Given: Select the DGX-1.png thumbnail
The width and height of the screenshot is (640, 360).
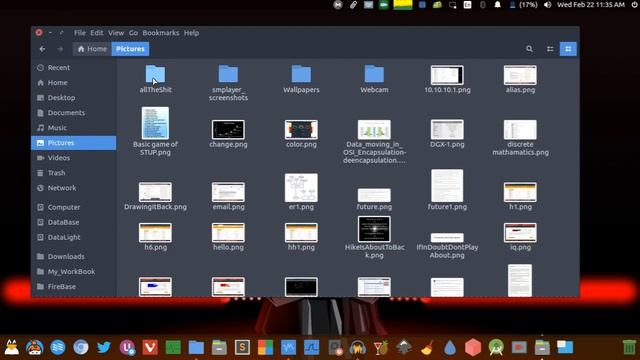Looking at the screenshot, I should tap(447, 129).
